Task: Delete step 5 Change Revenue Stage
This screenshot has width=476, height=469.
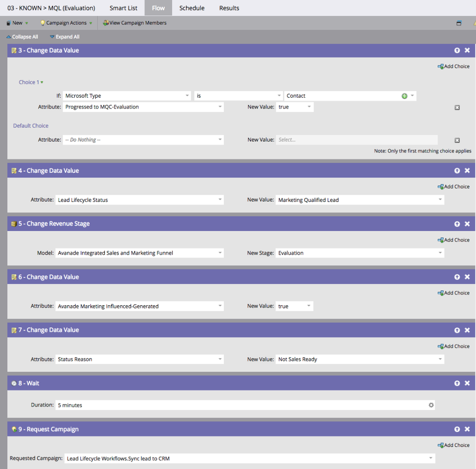Action: pos(467,224)
